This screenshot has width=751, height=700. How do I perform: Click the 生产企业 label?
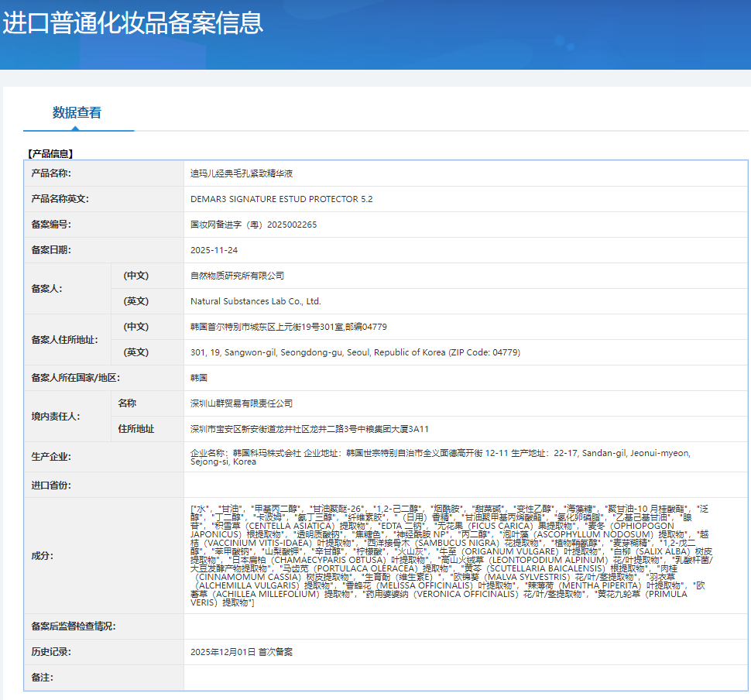click(51, 457)
